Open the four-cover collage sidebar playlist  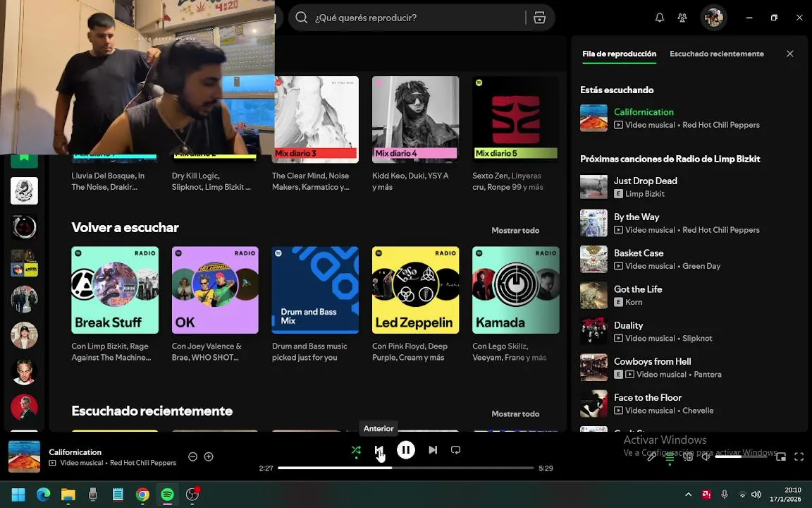point(25,262)
